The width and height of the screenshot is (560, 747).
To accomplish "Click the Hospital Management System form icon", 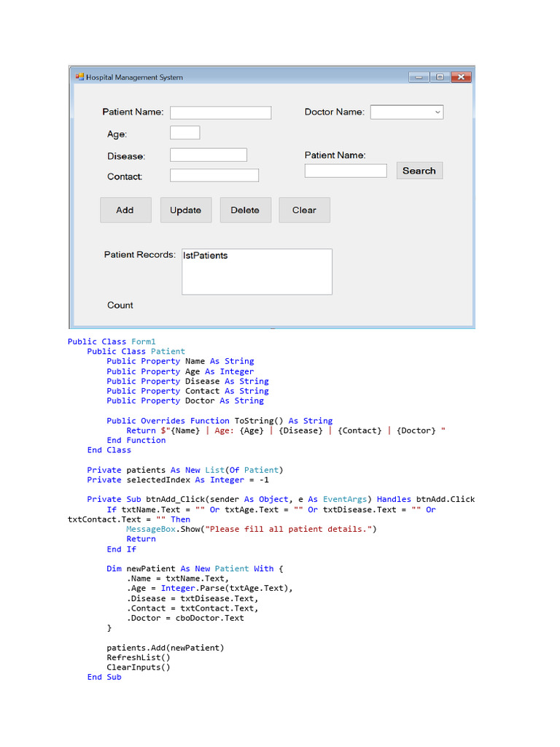I will 79,77.
